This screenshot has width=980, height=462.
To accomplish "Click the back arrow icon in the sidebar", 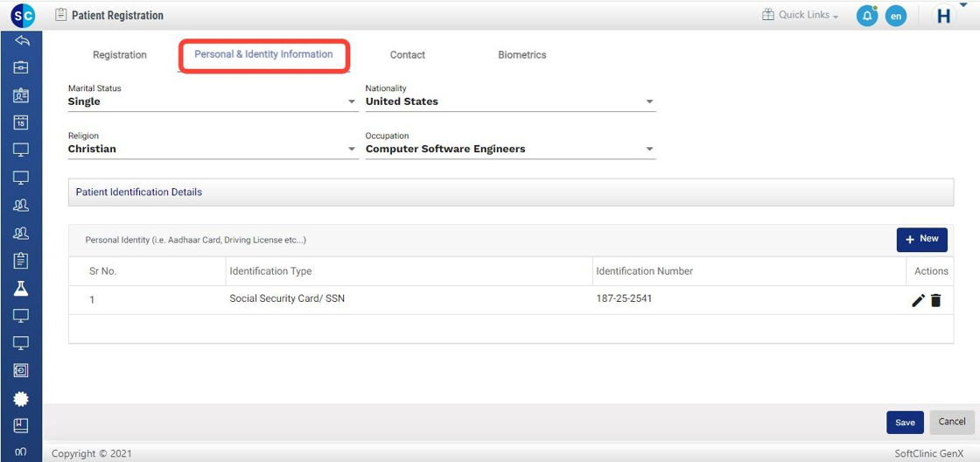I will click(21, 40).
